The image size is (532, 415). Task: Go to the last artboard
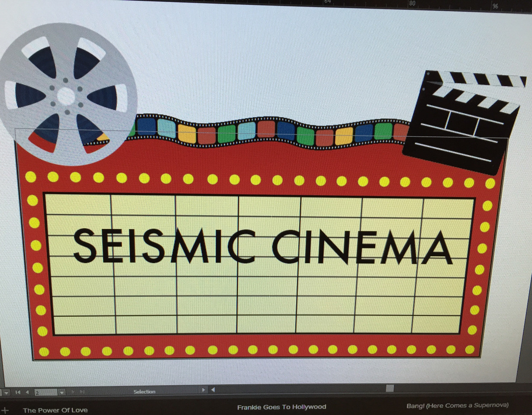[x=82, y=392]
